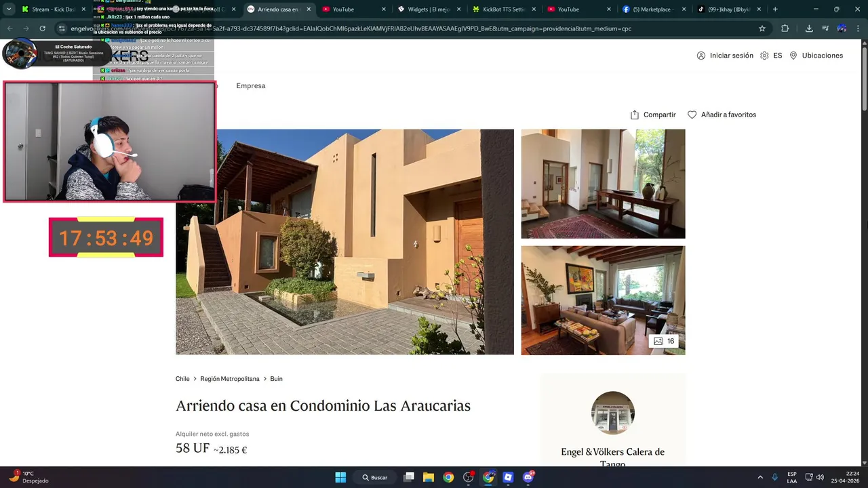The image size is (868, 488).
Task: Open the Empresa navigation menu item
Action: tap(251, 86)
